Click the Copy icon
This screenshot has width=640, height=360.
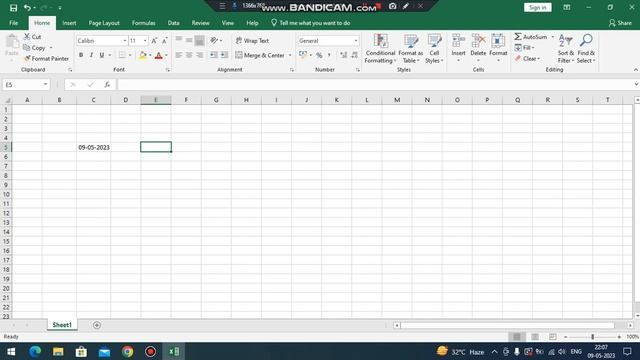tap(27, 48)
